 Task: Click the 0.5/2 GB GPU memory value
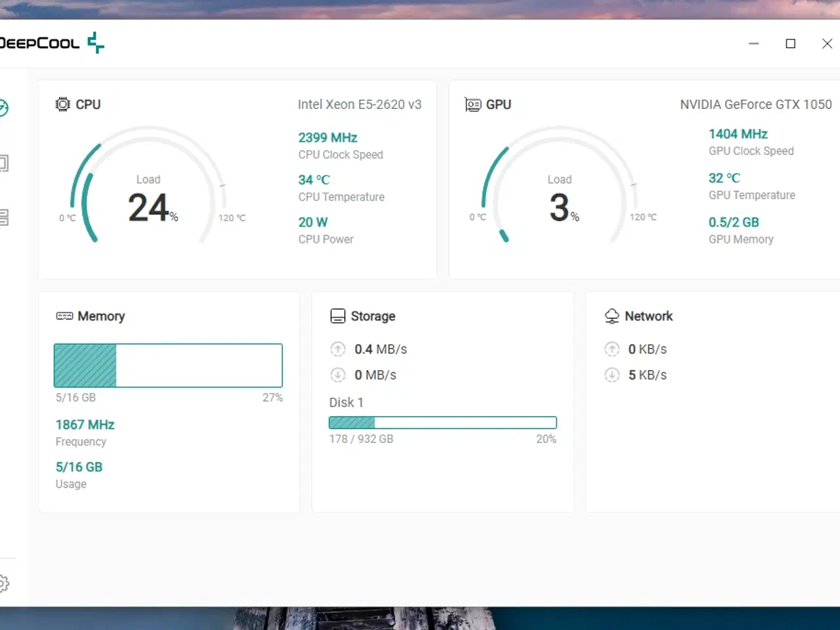(734, 222)
